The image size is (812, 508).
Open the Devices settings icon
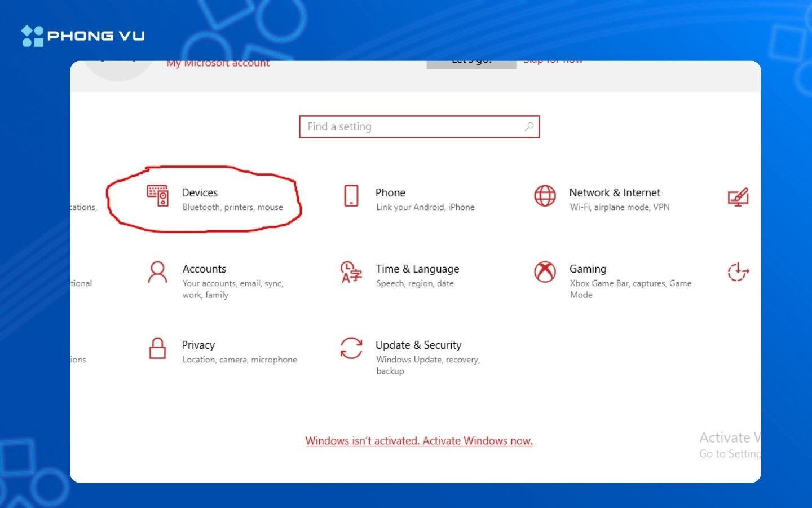(157, 195)
